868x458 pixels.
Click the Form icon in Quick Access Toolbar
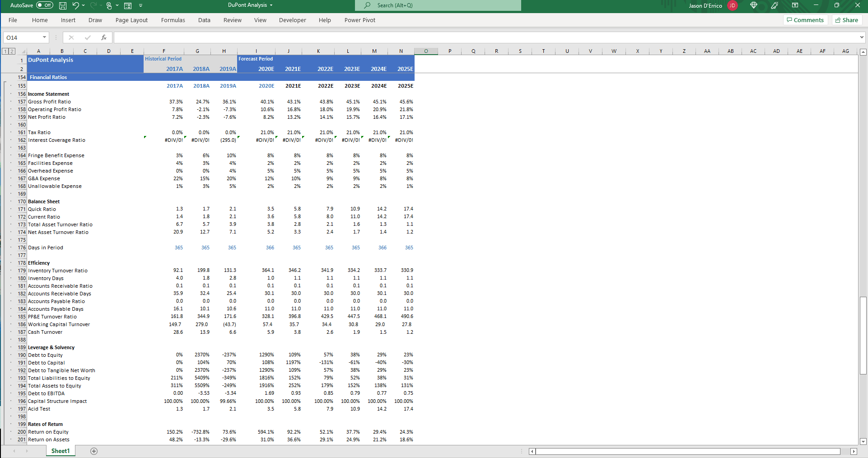pyautogui.click(x=128, y=5)
